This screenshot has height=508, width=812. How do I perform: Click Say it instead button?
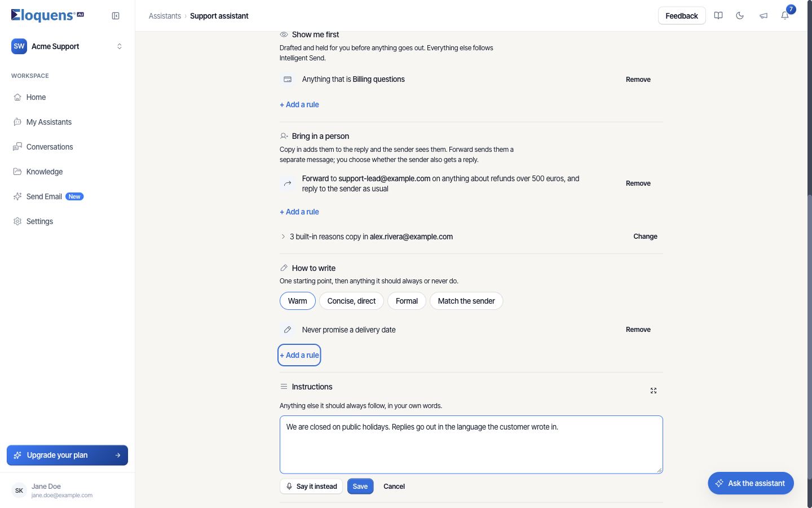pos(311,486)
